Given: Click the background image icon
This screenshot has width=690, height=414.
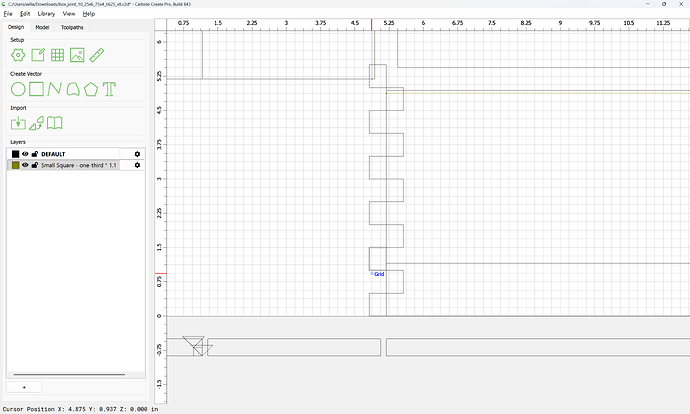Looking at the screenshot, I should click(77, 55).
